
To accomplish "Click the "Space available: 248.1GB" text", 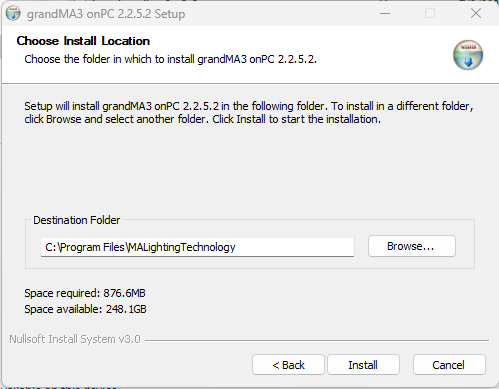I will tap(85, 309).
